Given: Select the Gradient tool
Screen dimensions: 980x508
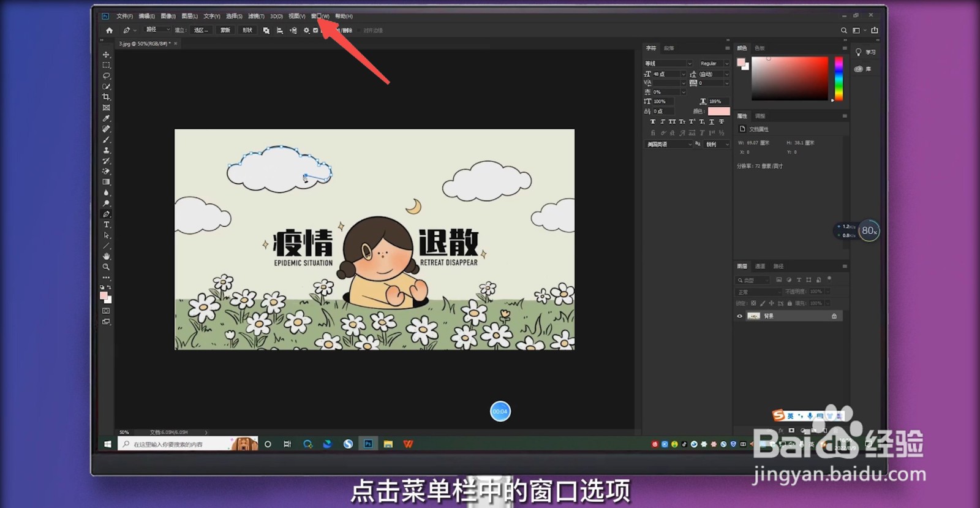Looking at the screenshot, I should click(106, 182).
